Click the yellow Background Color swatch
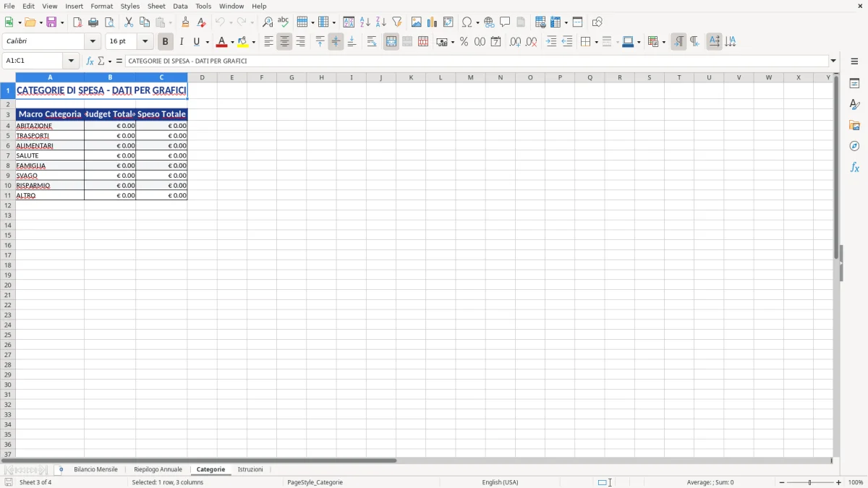This screenshot has height=488, width=868. tap(243, 42)
